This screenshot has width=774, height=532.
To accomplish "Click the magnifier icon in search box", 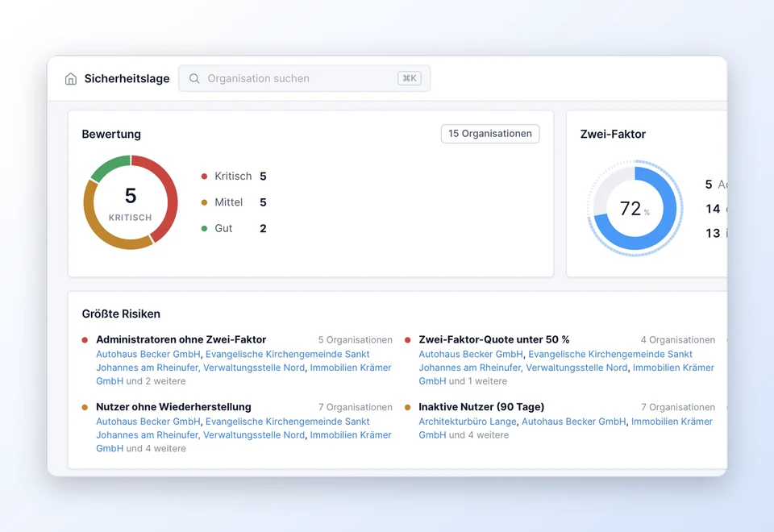I will point(194,79).
